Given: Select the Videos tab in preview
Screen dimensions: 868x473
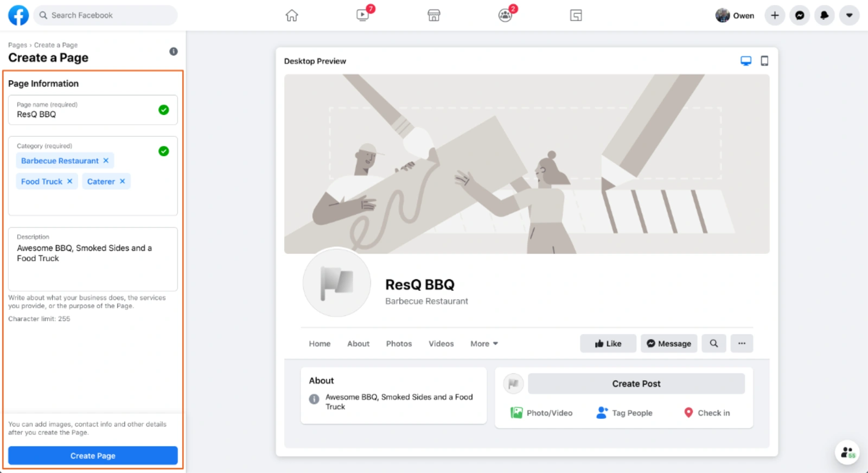Looking at the screenshot, I should point(441,344).
